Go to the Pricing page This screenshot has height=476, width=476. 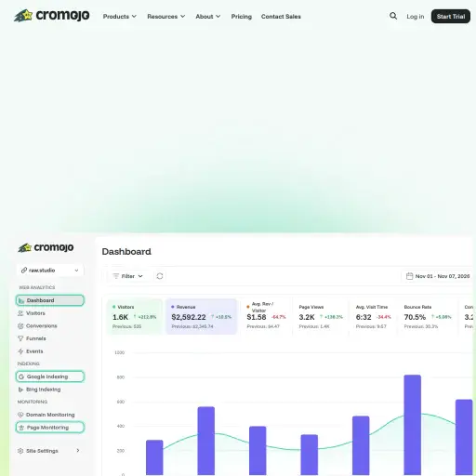click(x=241, y=17)
